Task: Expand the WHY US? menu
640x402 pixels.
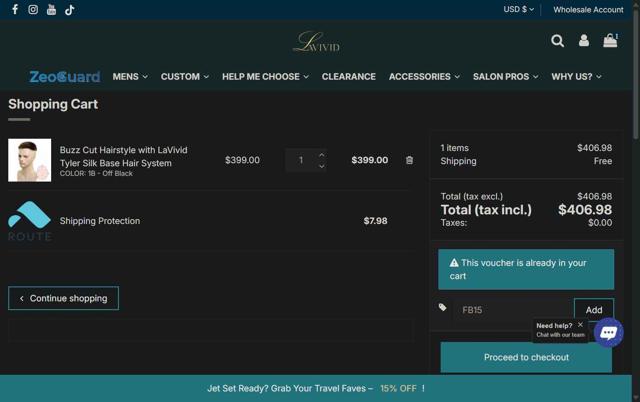Action: 576,77
